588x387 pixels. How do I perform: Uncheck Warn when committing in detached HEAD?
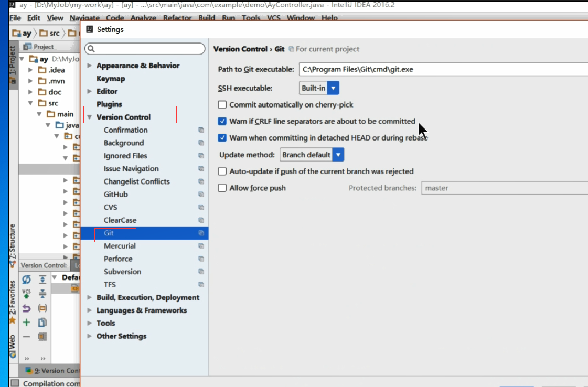(222, 137)
